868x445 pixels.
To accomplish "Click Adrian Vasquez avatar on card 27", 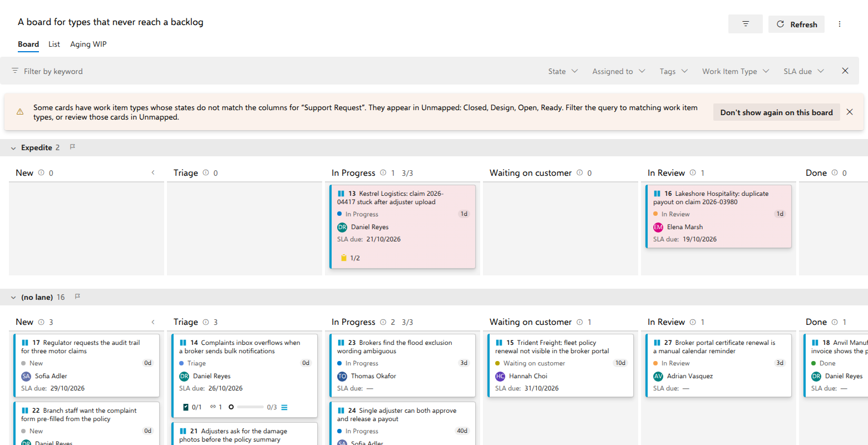I will tap(658, 376).
